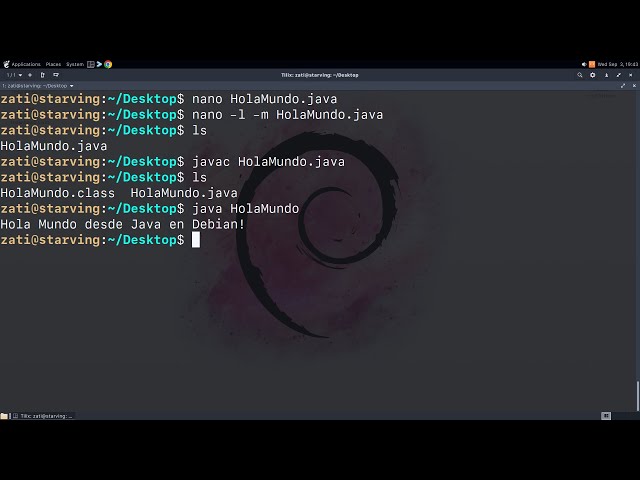Open the terminal title dropdown '1: zati@starving'

[x=38, y=86]
